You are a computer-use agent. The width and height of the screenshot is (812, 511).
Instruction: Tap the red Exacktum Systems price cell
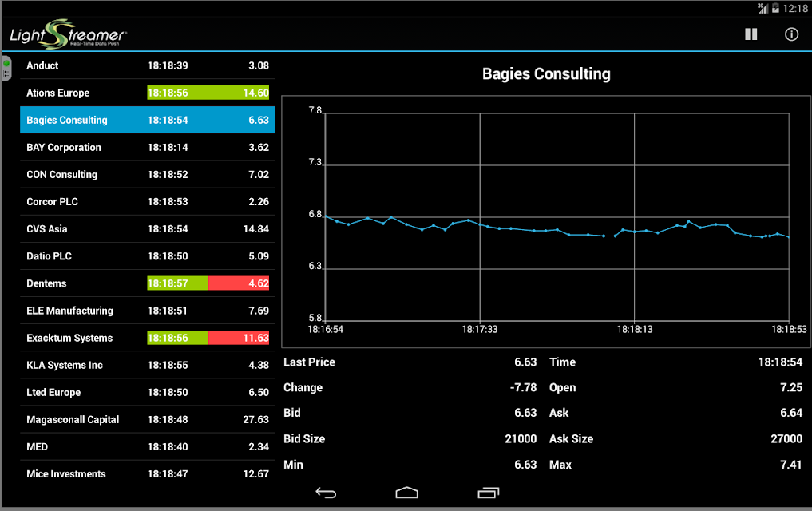[239, 338]
